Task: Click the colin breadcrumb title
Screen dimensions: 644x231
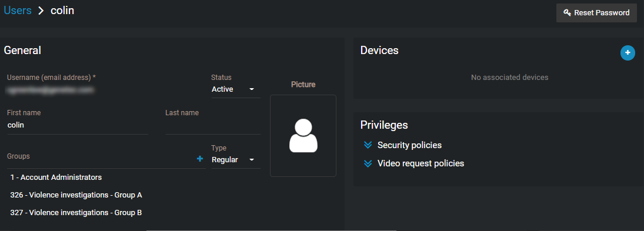Action: tap(62, 11)
